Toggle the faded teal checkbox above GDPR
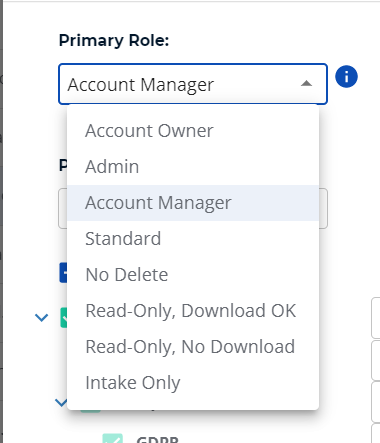Viewport: 380px width, 443px height. [90, 410]
